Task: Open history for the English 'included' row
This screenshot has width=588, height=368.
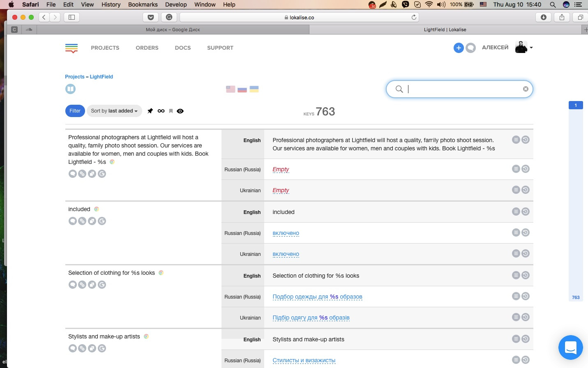Action: (x=526, y=212)
